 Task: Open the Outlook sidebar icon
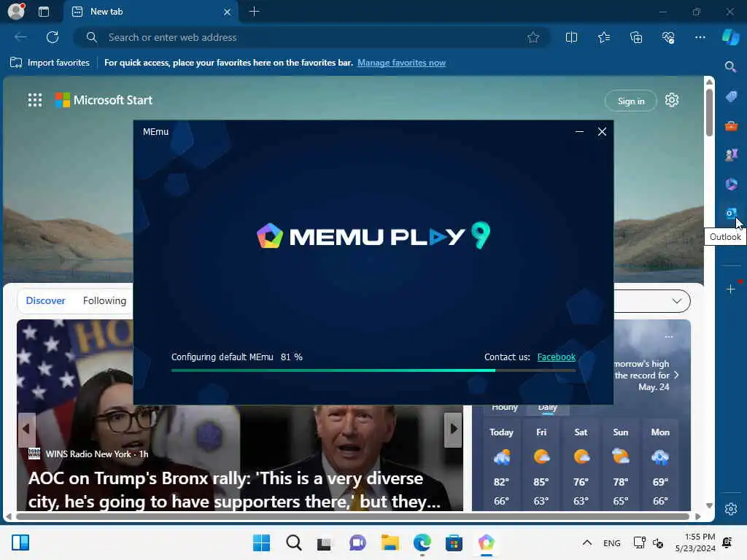731,213
